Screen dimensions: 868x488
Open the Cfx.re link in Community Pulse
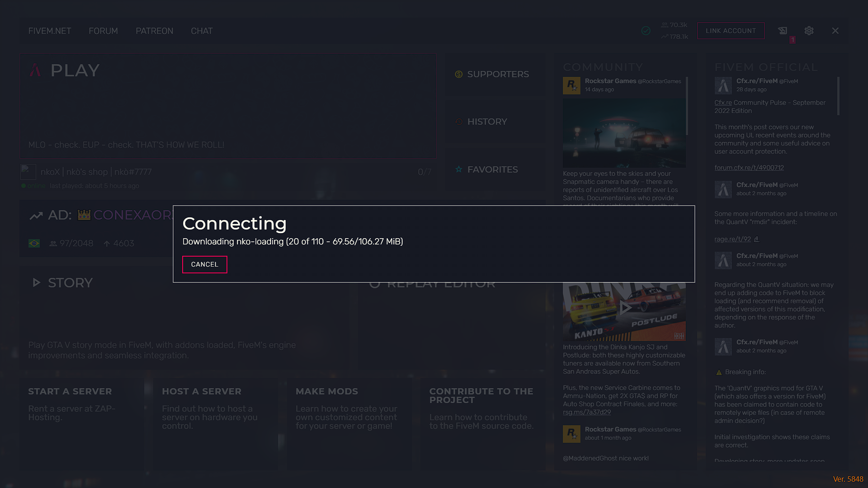coord(723,103)
